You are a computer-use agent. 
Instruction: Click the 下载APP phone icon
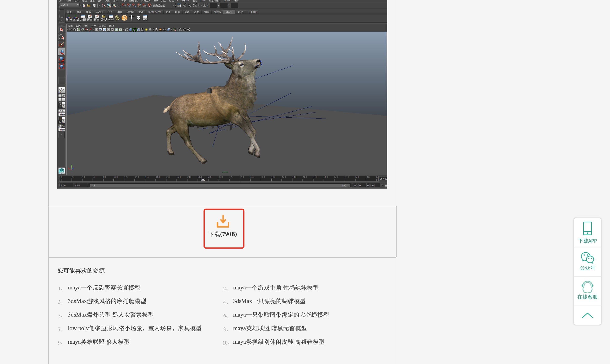[x=587, y=228]
